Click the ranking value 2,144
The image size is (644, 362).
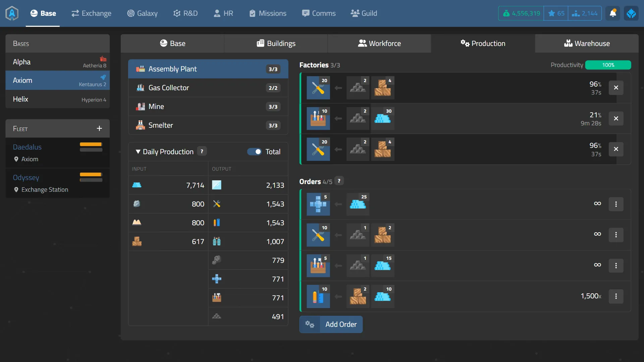point(585,13)
